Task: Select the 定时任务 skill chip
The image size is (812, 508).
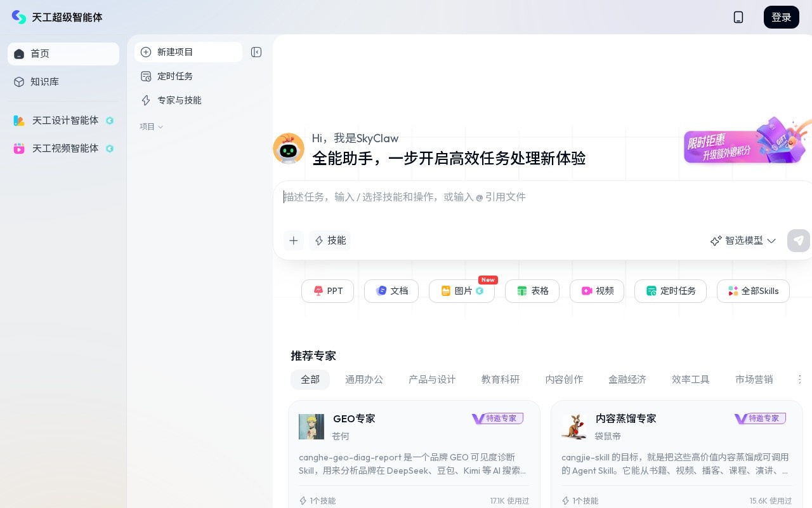Action: tap(671, 291)
